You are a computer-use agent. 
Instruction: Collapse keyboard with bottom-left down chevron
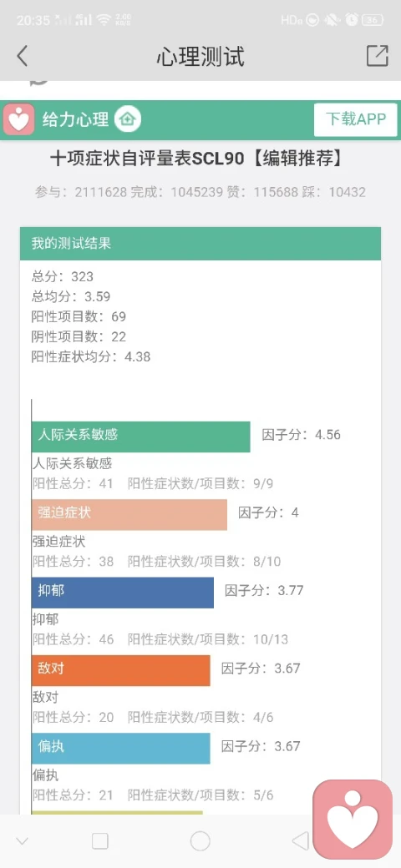pos(23,841)
